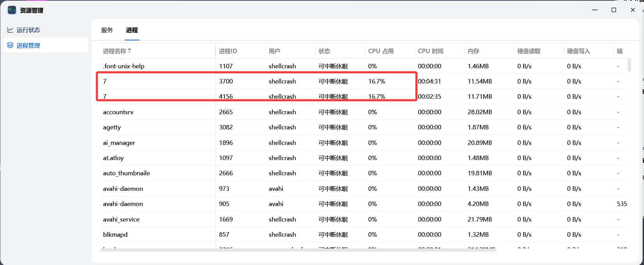Switch to the 服务 tab
This screenshot has width=644, height=265.
click(x=107, y=30)
